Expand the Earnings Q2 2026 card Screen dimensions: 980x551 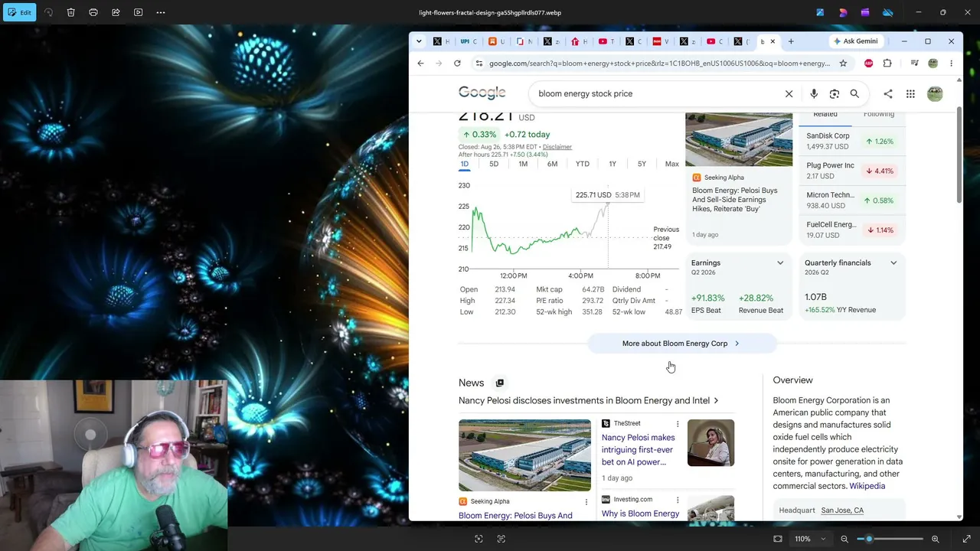pos(780,263)
